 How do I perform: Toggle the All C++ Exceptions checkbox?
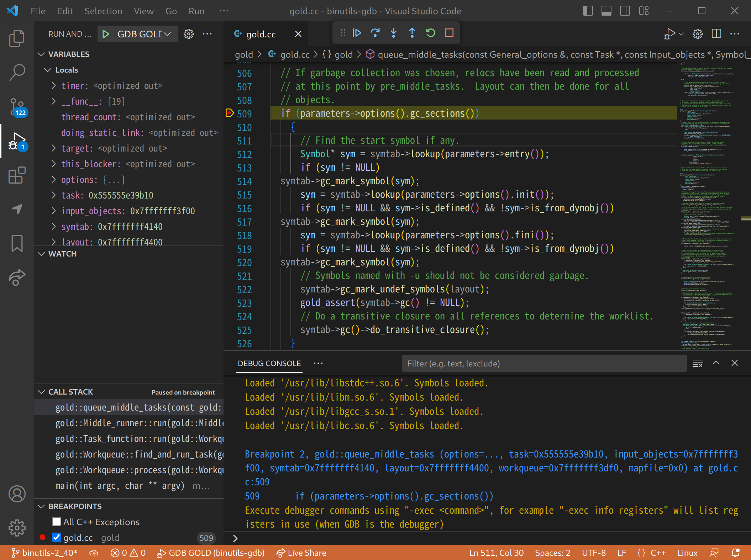tap(56, 522)
